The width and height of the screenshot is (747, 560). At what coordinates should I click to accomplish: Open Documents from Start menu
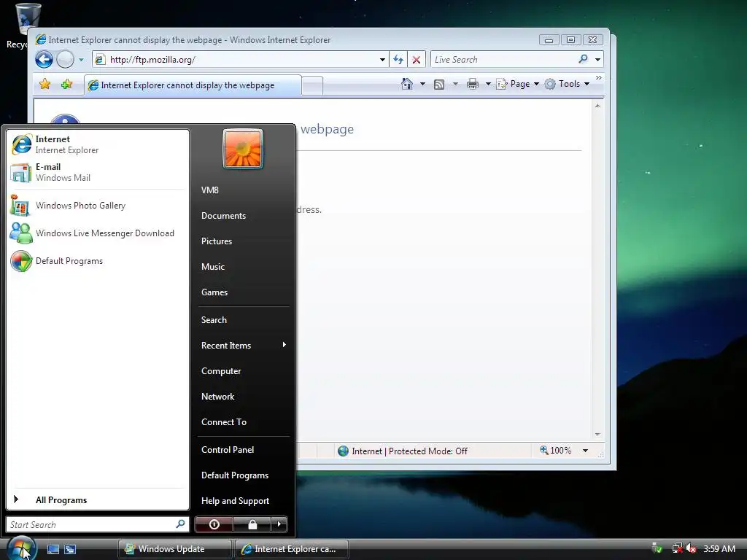[243, 216]
